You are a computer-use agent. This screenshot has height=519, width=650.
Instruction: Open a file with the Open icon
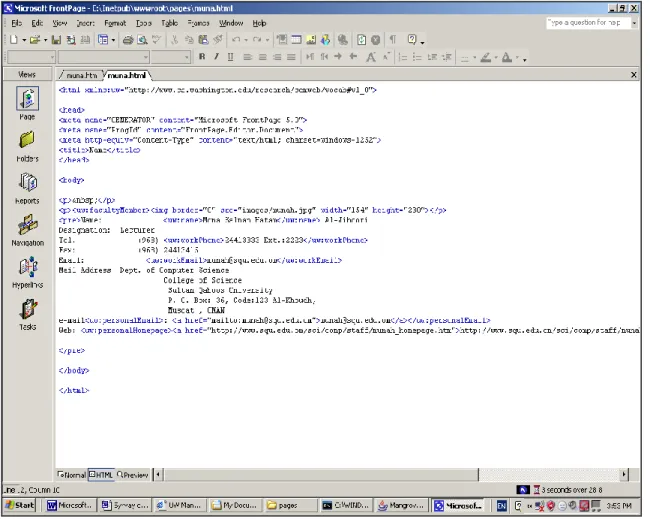(x=35, y=40)
